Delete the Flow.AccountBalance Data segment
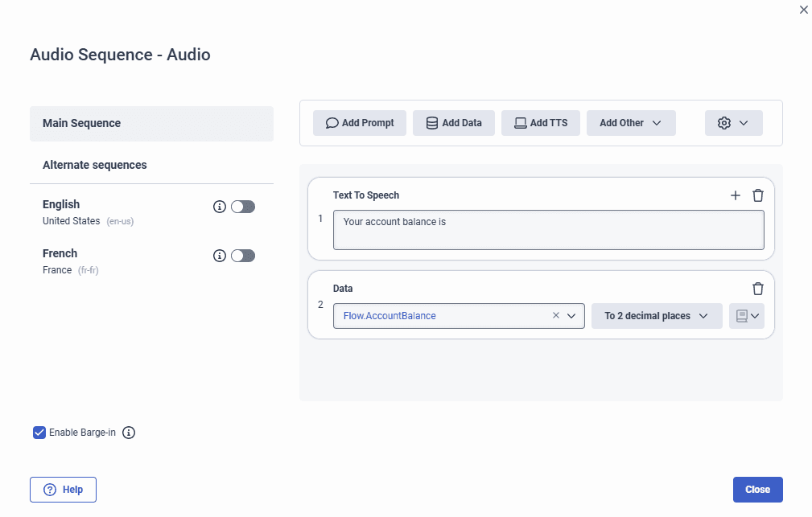The width and height of the screenshot is (812, 517). 757,288
